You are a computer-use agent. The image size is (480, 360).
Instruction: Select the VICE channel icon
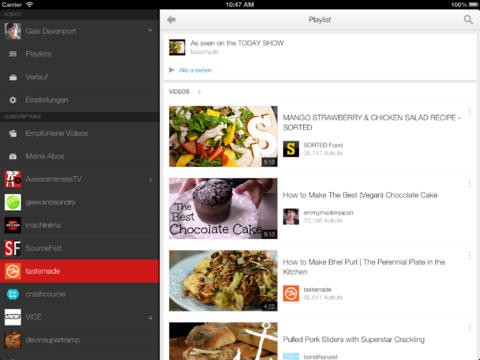(x=13, y=317)
